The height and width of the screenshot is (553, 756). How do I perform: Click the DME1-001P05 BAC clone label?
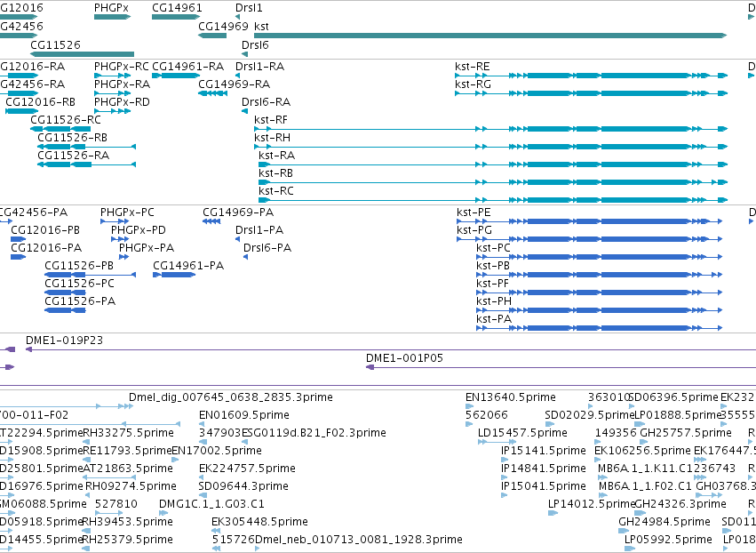pos(404,358)
